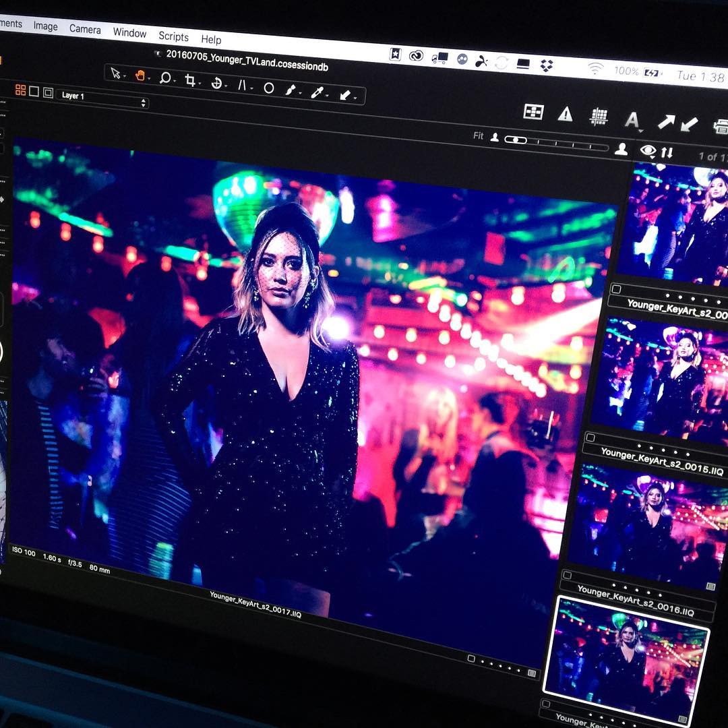Image resolution: width=728 pixels, height=728 pixels.
Task: Click the print icon
Action: (x=721, y=125)
